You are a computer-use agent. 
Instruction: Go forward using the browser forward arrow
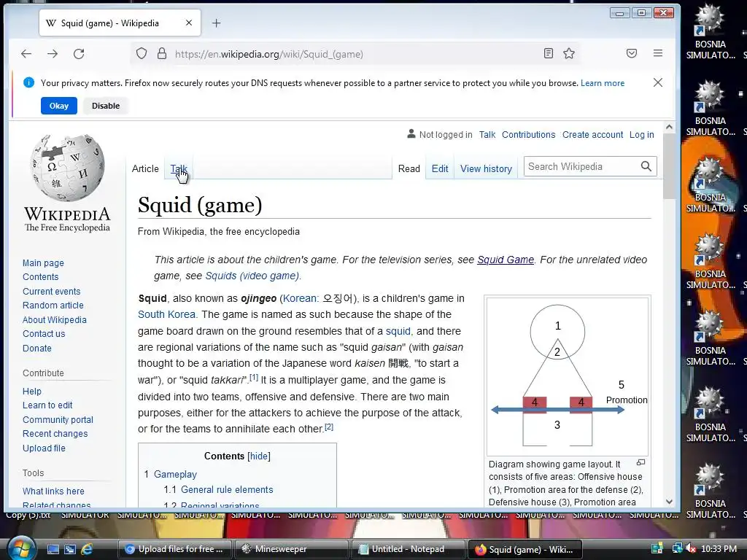click(53, 54)
